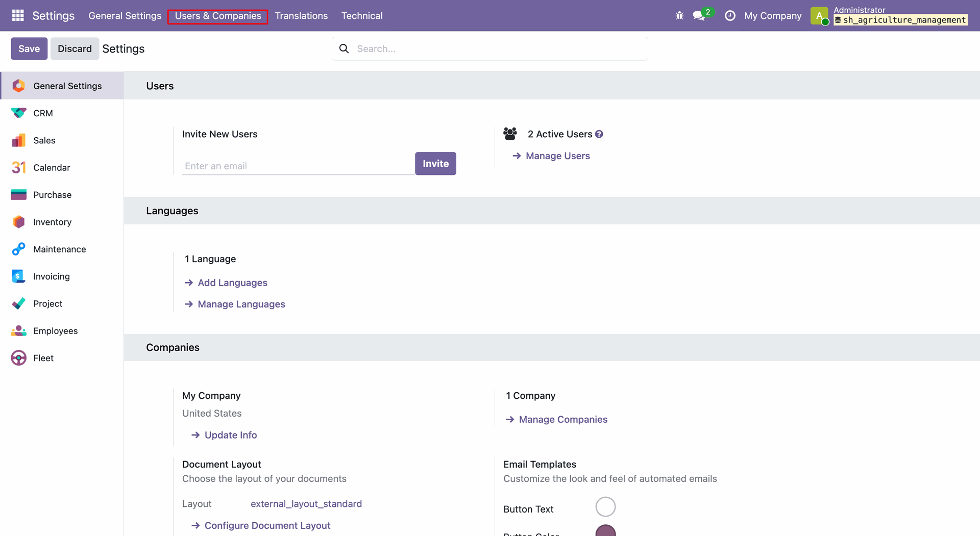Select the Sales sidebar icon
980x536 pixels.
pos(19,140)
